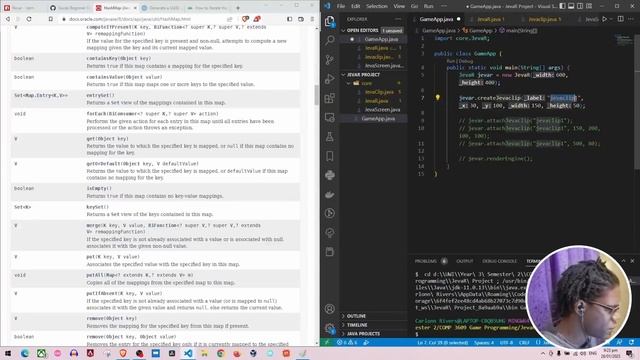Click the Brave Shields icon

(x=245, y=19)
